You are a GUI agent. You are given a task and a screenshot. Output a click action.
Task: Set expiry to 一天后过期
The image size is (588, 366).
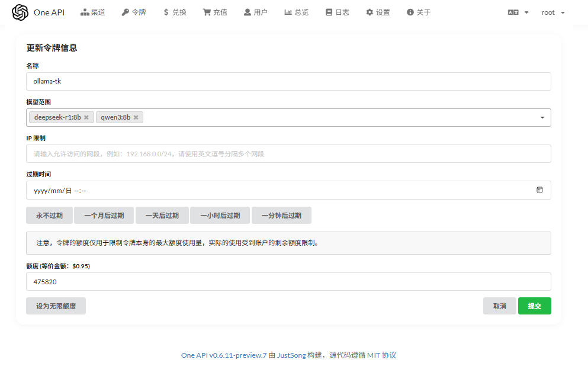[162, 216]
